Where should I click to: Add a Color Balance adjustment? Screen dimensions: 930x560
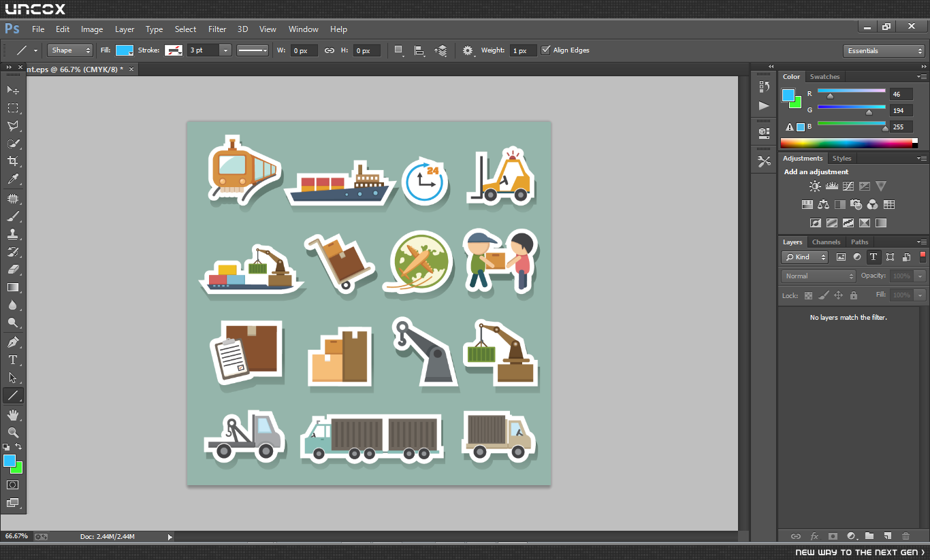(824, 204)
